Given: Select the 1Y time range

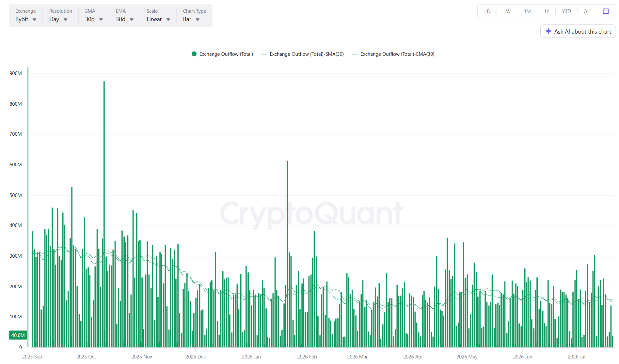Looking at the screenshot, I should (x=547, y=11).
